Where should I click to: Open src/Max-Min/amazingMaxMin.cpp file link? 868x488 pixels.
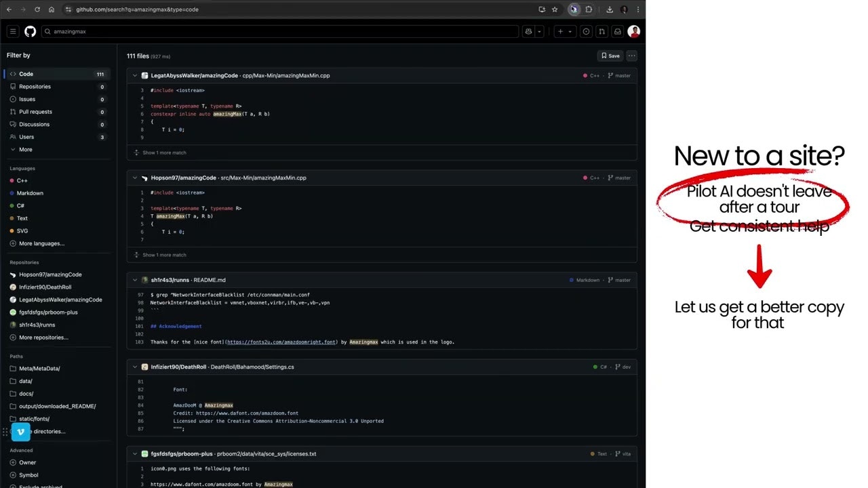(263, 178)
